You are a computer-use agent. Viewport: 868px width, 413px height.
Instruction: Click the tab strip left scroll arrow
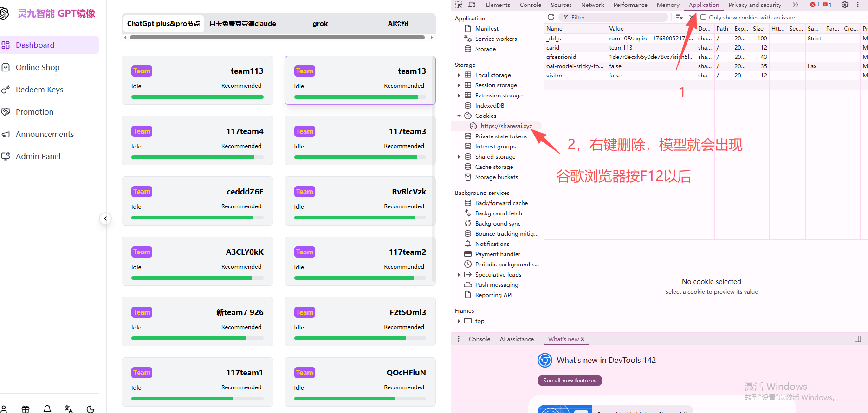[125, 38]
